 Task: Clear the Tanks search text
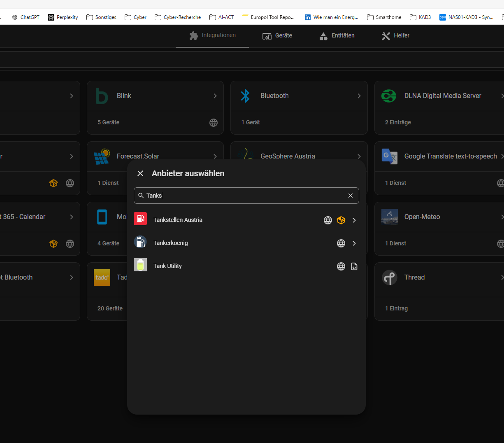(x=351, y=196)
